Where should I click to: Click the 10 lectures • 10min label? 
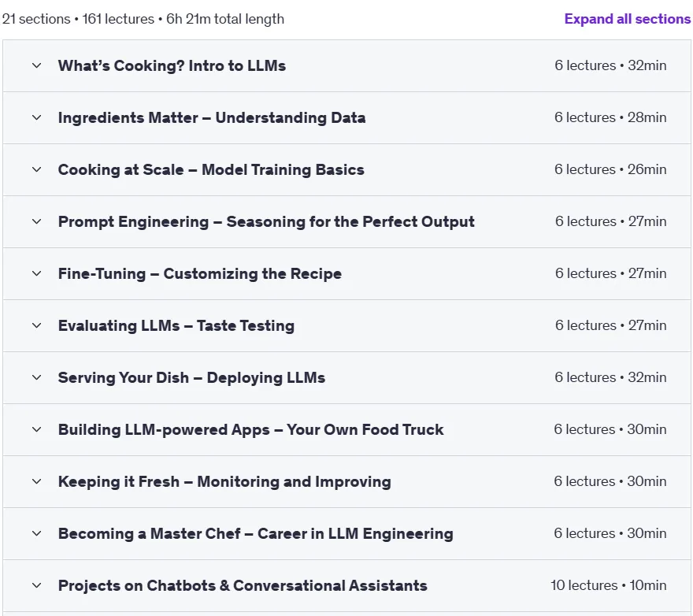click(609, 585)
